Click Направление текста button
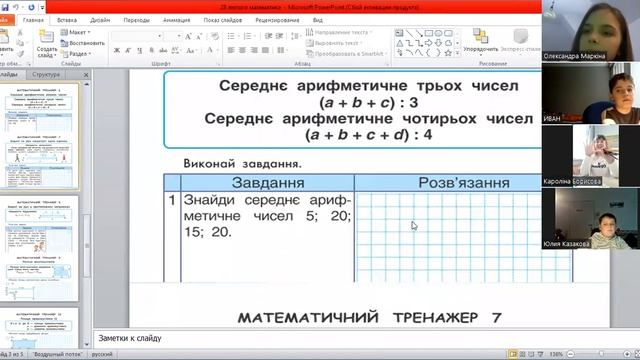640x360 pixels. pyautogui.click(x=339, y=32)
